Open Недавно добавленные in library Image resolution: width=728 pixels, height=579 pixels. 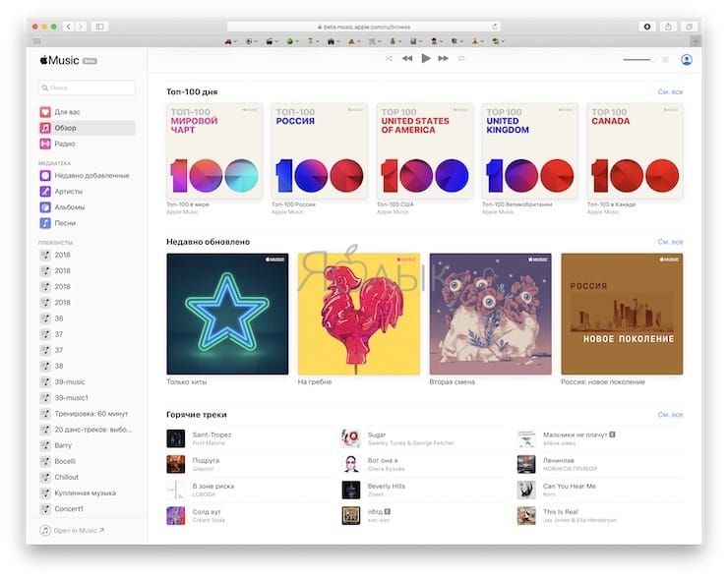(x=87, y=175)
